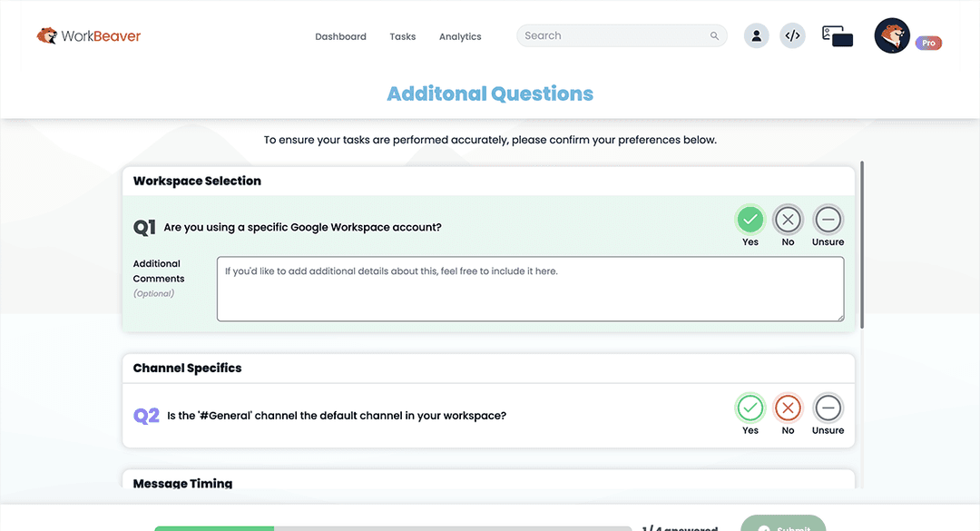
Task: Select Yes for Q2 #General channel
Action: [750, 408]
